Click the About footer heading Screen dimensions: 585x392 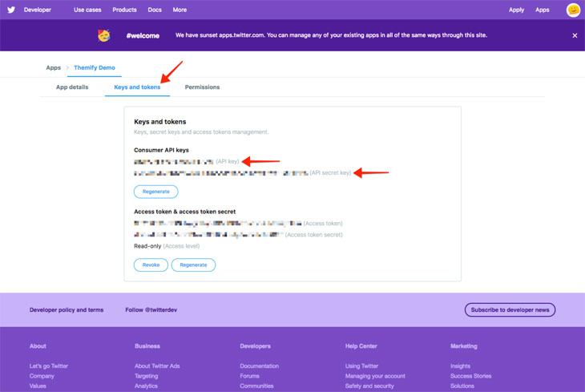coord(38,346)
